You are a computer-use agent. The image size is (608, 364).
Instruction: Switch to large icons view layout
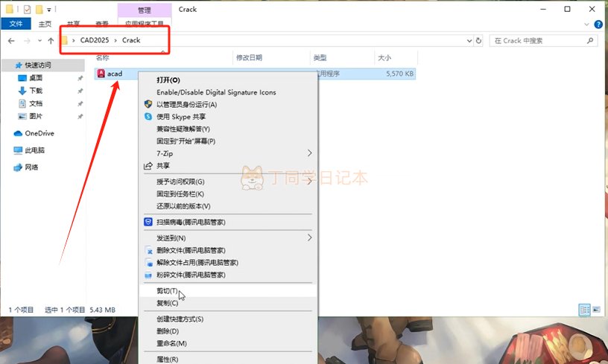click(596, 310)
